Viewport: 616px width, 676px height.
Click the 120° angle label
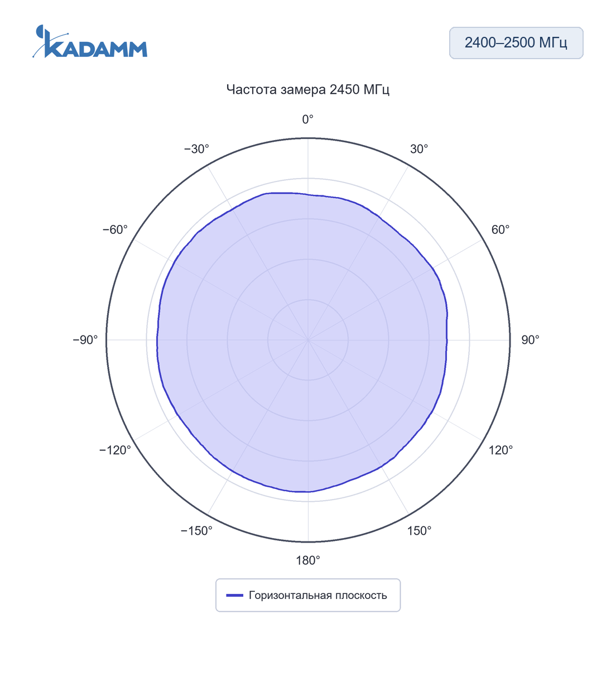(501, 450)
